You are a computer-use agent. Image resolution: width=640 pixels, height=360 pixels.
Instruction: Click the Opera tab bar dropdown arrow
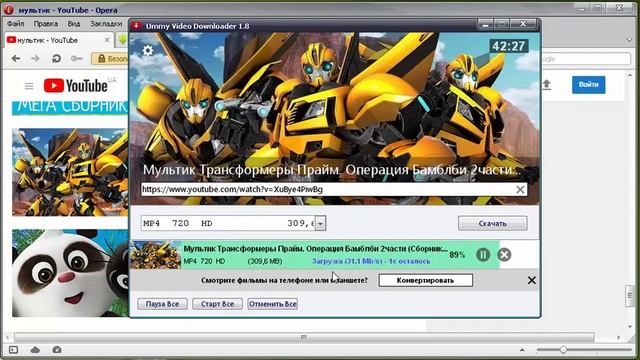pos(629,40)
